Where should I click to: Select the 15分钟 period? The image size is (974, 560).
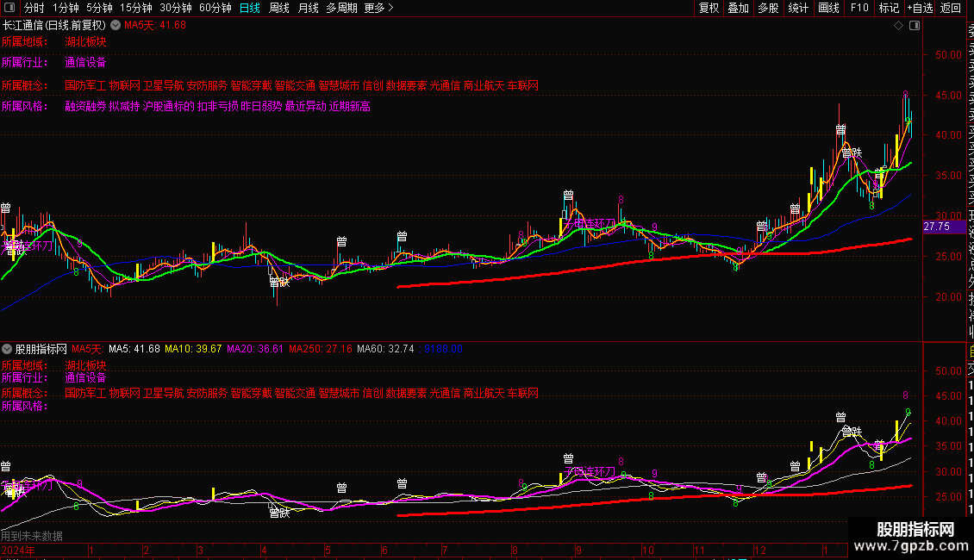(135, 8)
